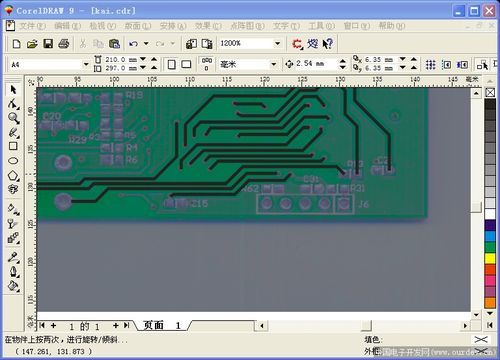The height and width of the screenshot is (360, 500).
Task: Select the Ellipse tool
Action: pyautogui.click(x=13, y=161)
